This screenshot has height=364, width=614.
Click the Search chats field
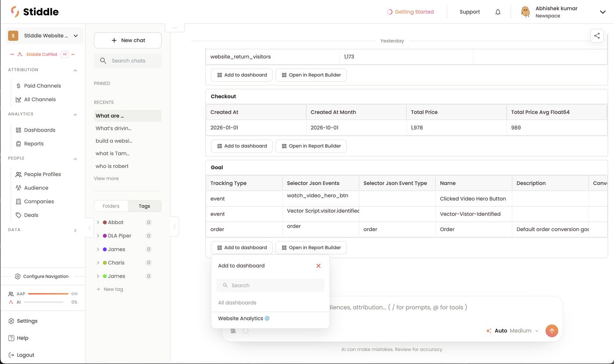[x=128, y=61]
